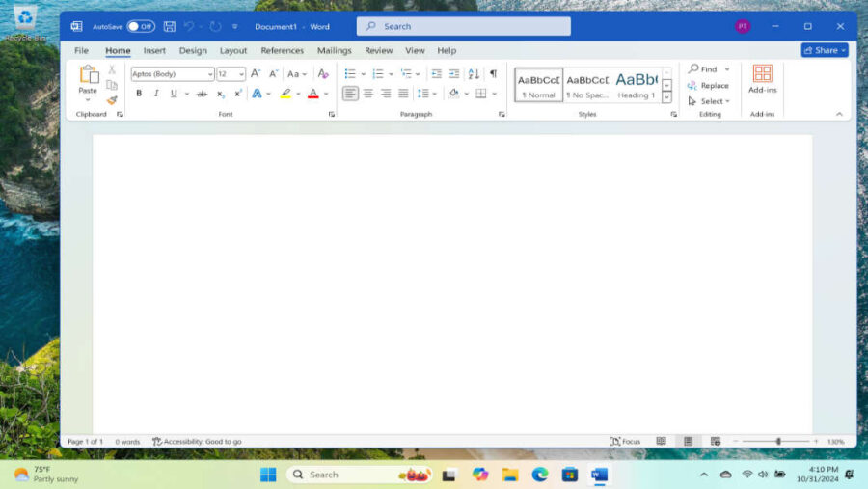Increase indent of paragraph
This screenshot has height=489, width=868.
[x=453, y=73]
